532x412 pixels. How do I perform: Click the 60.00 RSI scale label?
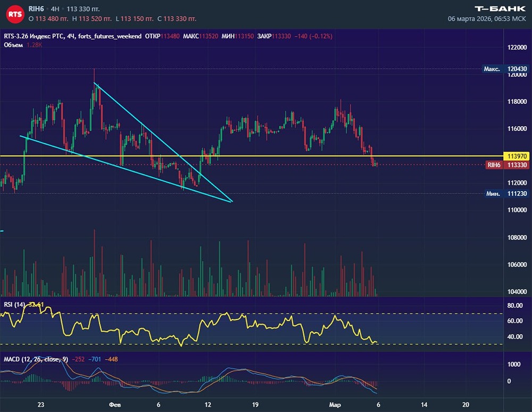click(x=514, y=320)
